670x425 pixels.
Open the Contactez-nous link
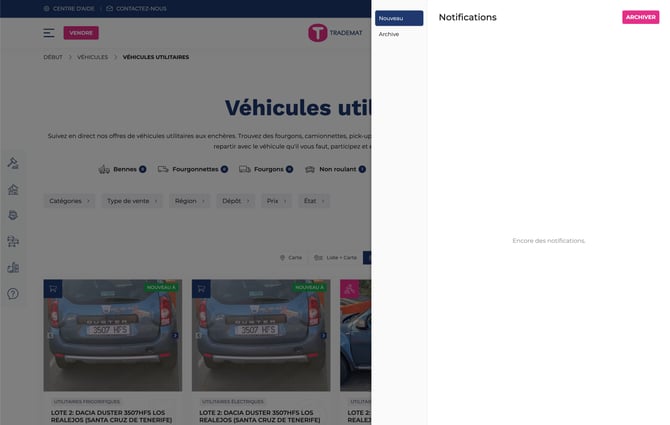tap(136, 9)
